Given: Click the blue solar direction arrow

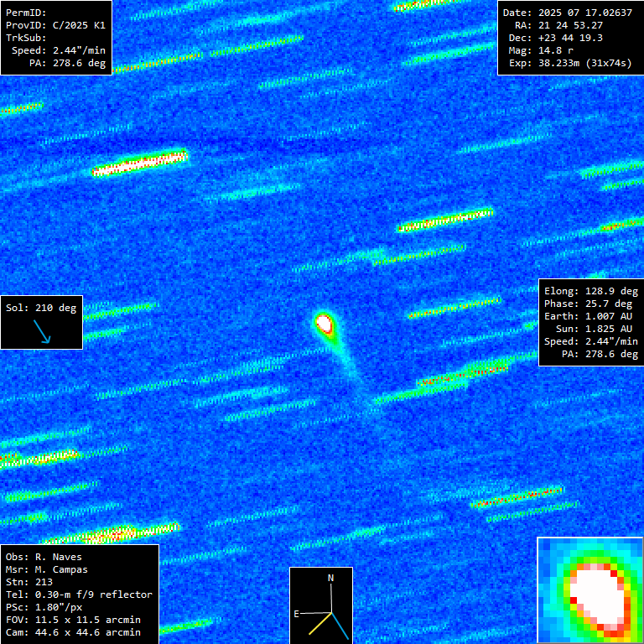Looking at the screenshot, I should point(42,331).
